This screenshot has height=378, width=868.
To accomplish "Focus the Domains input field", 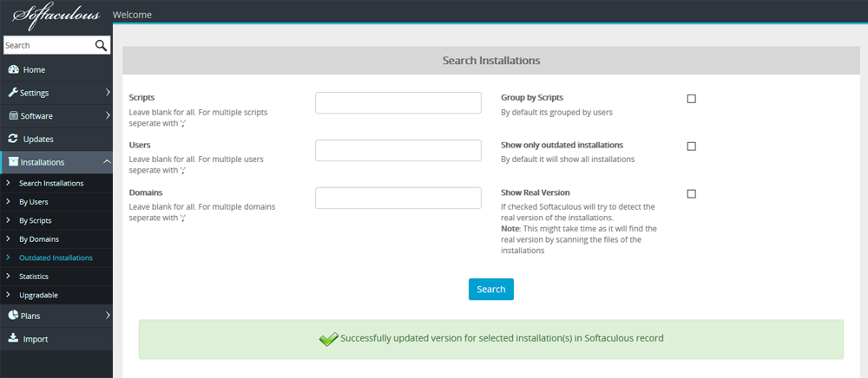I will pyautogui.click(x=398, y=198).
